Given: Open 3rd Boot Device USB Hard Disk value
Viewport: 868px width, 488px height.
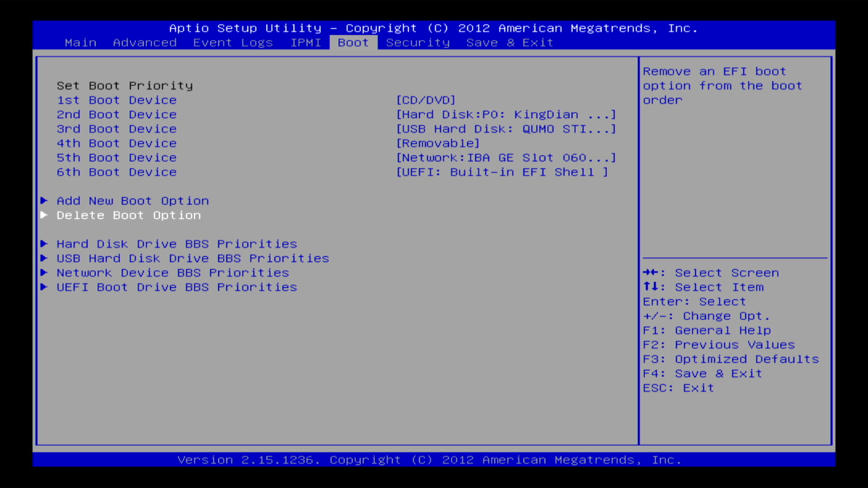Looking at the screenshot, I should (x=506, y=129).
